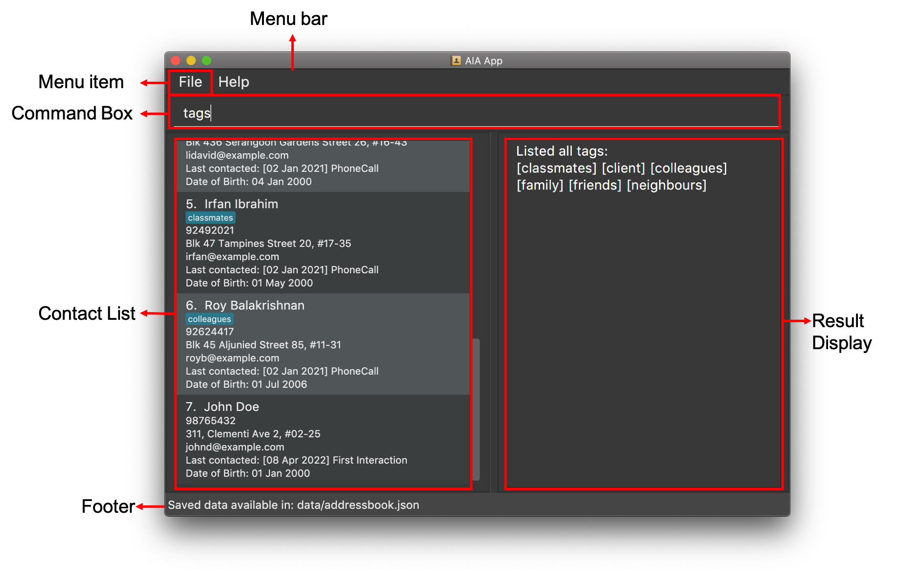The height and width of the screenshot is (573, 924).
Task: Click [client] in the result display
Action: (623, 168)
